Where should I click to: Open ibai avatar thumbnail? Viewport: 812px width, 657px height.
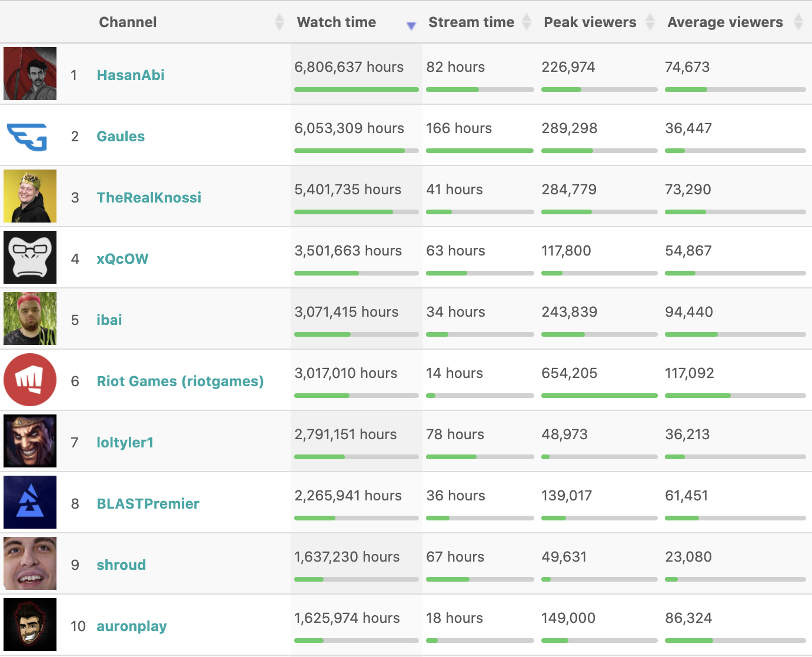30,318
